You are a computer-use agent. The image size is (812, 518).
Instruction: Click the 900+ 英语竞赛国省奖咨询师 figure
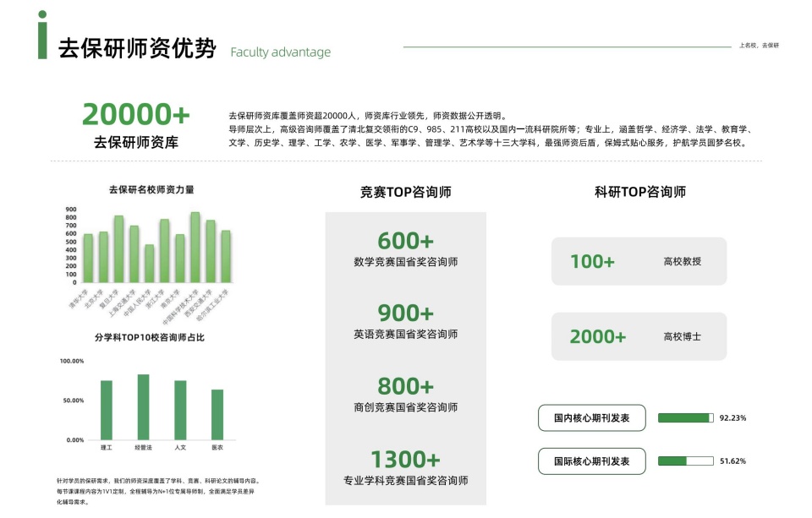point(405,322)
